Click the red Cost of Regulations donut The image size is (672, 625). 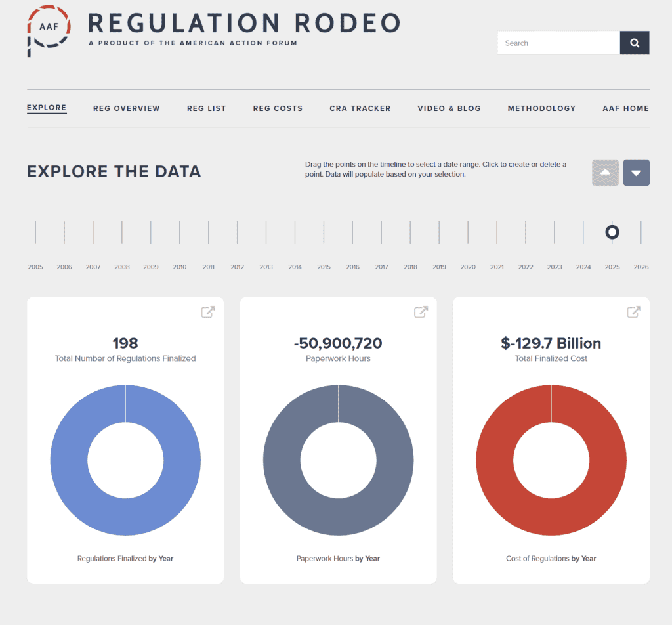(x=499, y=460)
